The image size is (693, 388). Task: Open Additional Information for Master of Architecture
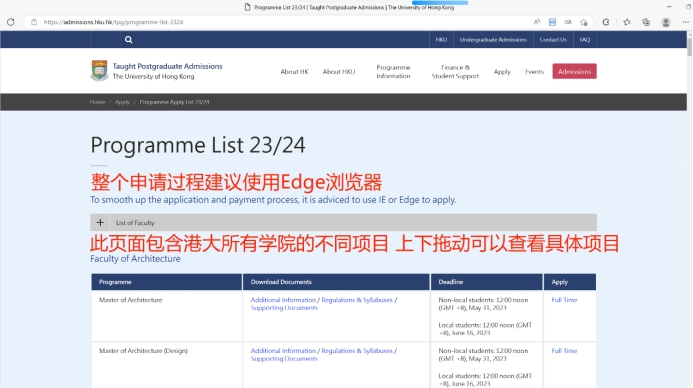(x=283, y=300)
